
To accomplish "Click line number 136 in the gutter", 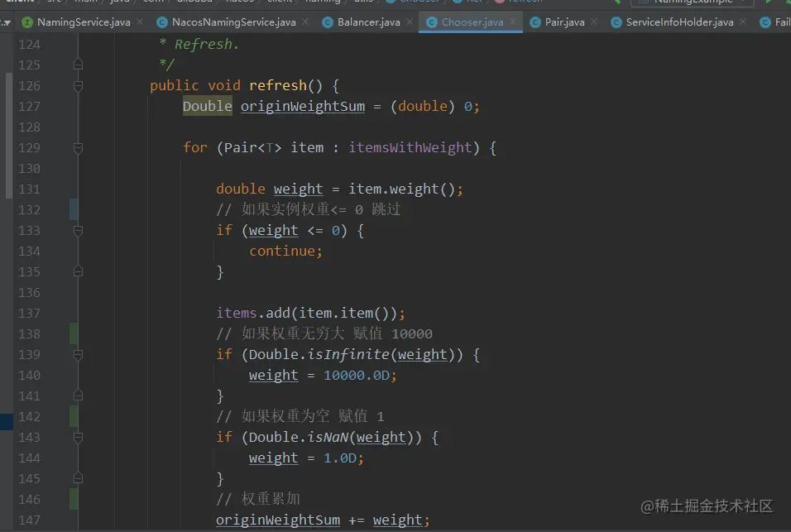I will (x=29, y=292).
